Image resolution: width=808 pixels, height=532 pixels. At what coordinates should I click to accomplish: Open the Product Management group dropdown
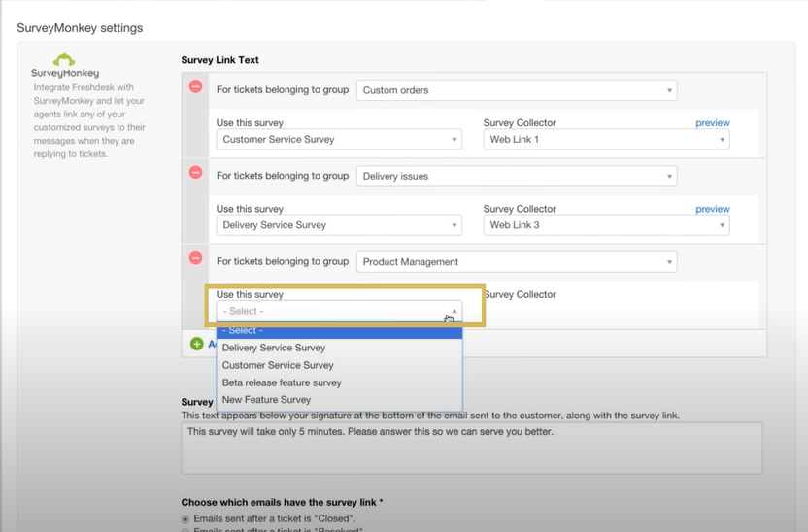(x=517, y=262)
